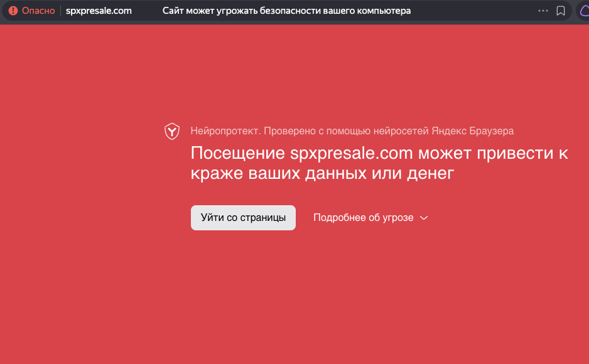This screenshot has width=589, height=364.
Task: Open the three-dots menu in address bar
Action: 543,11
